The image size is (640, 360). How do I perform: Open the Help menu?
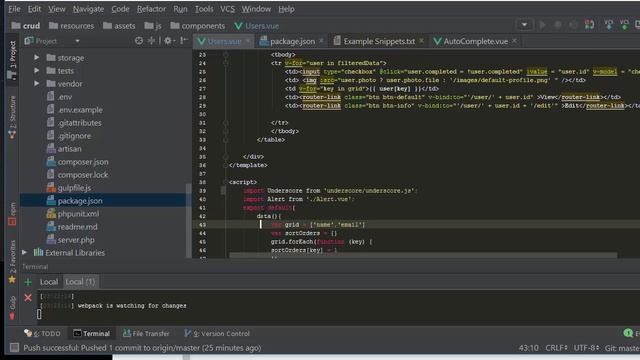[x=286, y=9]
